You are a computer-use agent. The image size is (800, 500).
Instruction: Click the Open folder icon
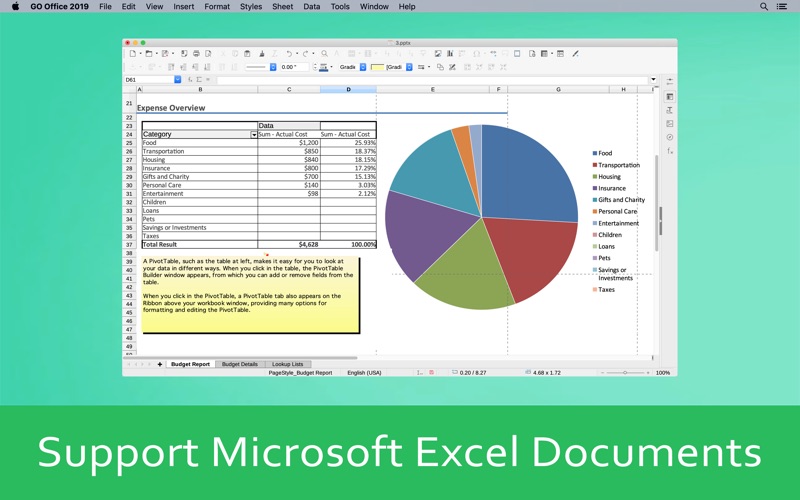pyautogui.click(x=148, y=54)
